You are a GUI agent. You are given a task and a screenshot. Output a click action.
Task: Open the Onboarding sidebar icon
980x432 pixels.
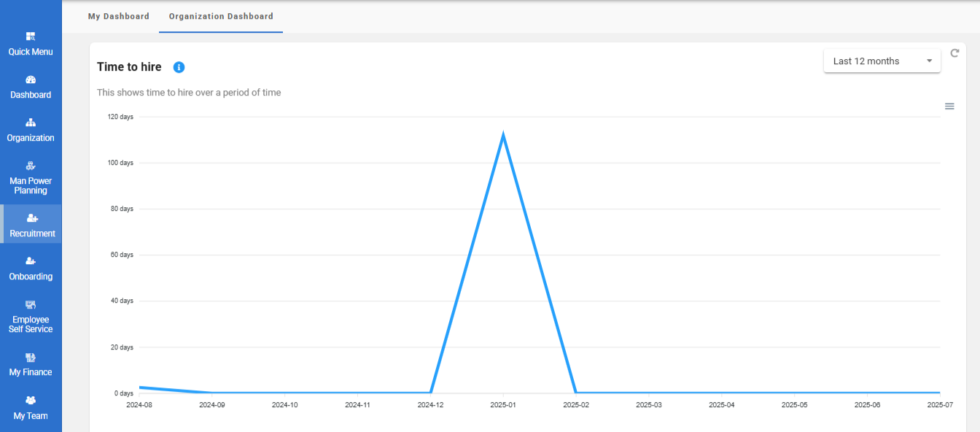(31, 261)
